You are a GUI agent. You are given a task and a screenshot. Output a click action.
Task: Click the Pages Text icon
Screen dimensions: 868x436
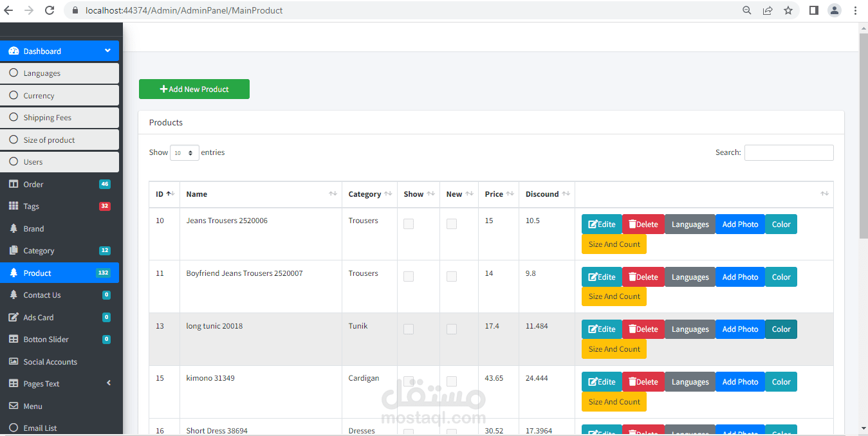pyautogui.click(x=14, y=383)
